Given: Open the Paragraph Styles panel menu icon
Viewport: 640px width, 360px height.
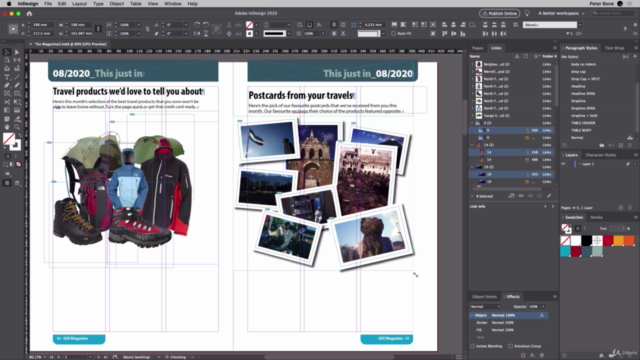Looking at the screenshot, I should [636, 48].
